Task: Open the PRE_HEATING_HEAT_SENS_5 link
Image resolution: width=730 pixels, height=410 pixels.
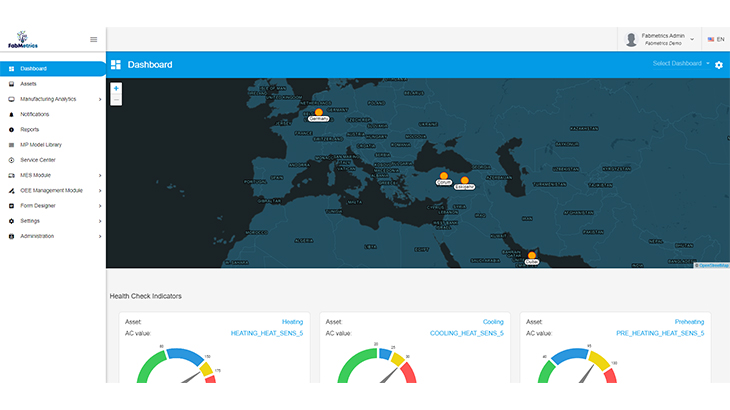Action: coord(660,333)
